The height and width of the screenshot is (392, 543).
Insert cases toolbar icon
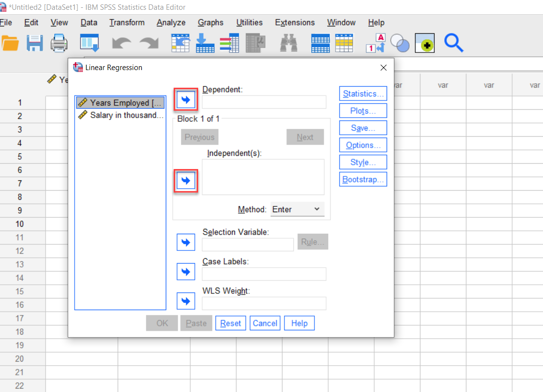(320, 43)
